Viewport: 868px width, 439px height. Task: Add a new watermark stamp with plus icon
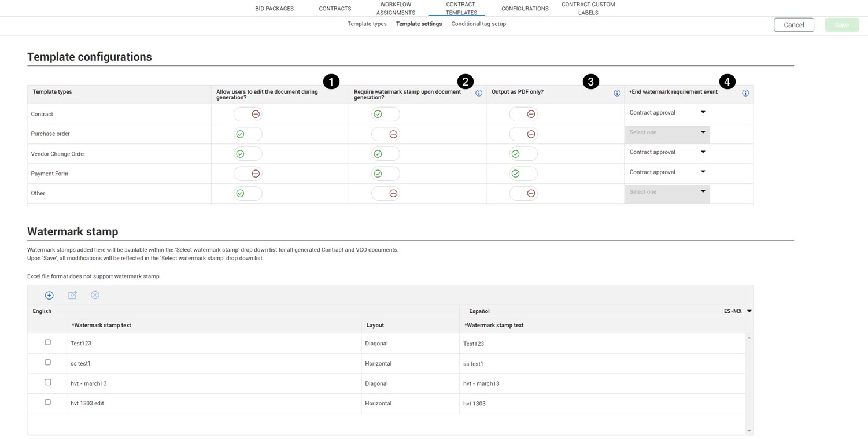49,295
